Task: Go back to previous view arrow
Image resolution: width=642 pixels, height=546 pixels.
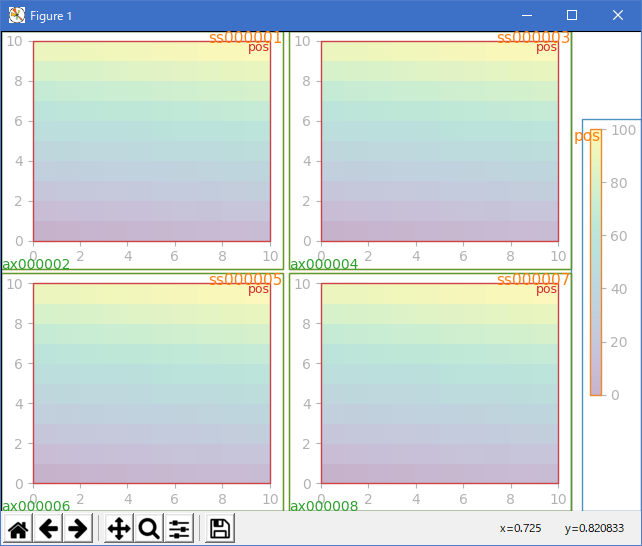Action: (49, 528)
